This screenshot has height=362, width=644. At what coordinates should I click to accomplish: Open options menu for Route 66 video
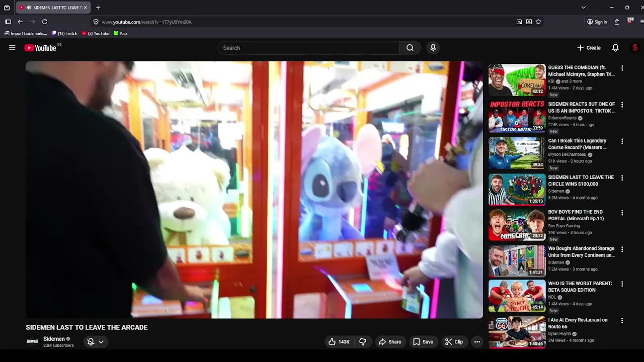tap(622, 320)
